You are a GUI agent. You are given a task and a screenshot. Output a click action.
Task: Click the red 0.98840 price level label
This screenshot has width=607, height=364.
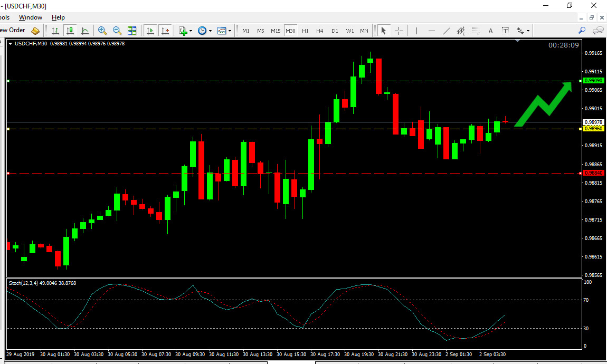coord(593,173)
